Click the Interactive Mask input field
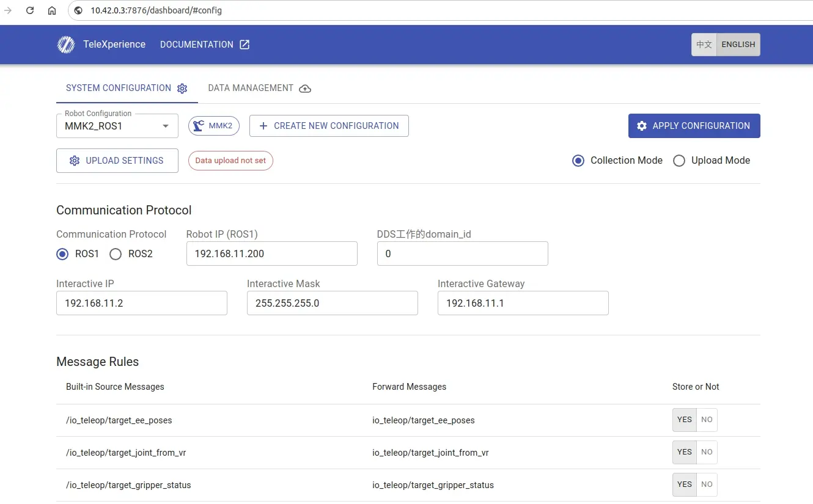813x504 pixels. pyautogui.click(x=333, y=303)
